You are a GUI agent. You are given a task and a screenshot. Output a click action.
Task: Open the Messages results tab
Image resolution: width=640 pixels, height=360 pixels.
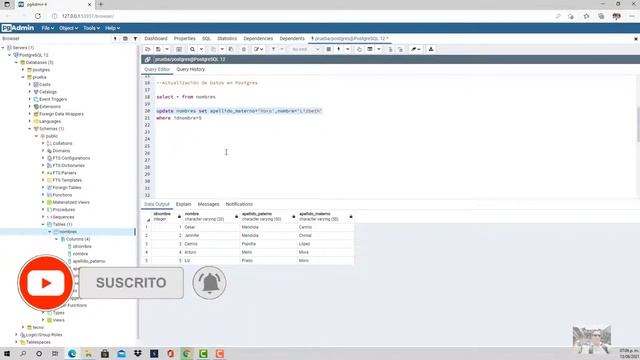tap(208, 204)
